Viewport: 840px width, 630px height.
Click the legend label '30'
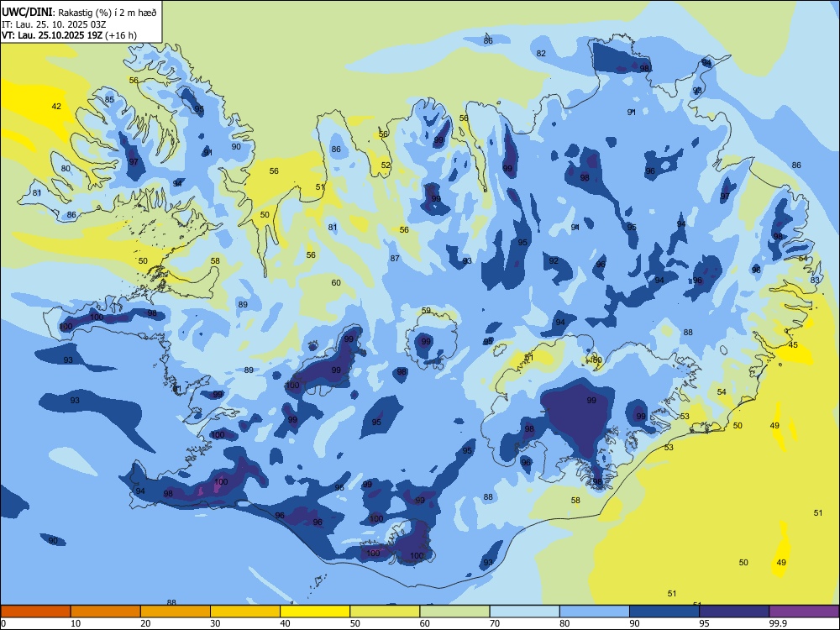215,623
